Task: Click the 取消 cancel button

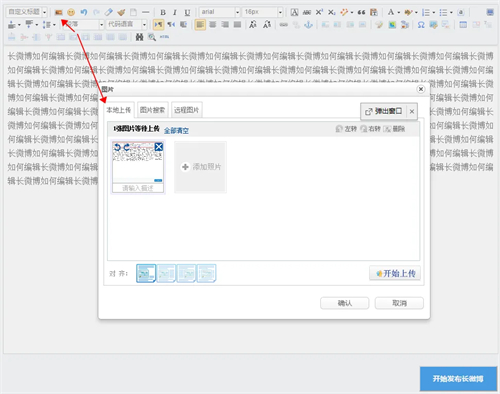Action: coord(399,303)
